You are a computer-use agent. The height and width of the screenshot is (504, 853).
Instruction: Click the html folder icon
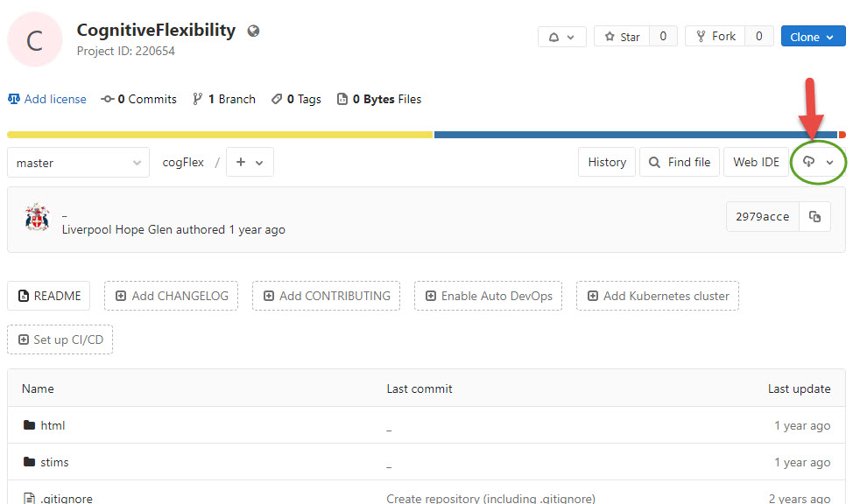pyautogui.click(x=30, y=424)
